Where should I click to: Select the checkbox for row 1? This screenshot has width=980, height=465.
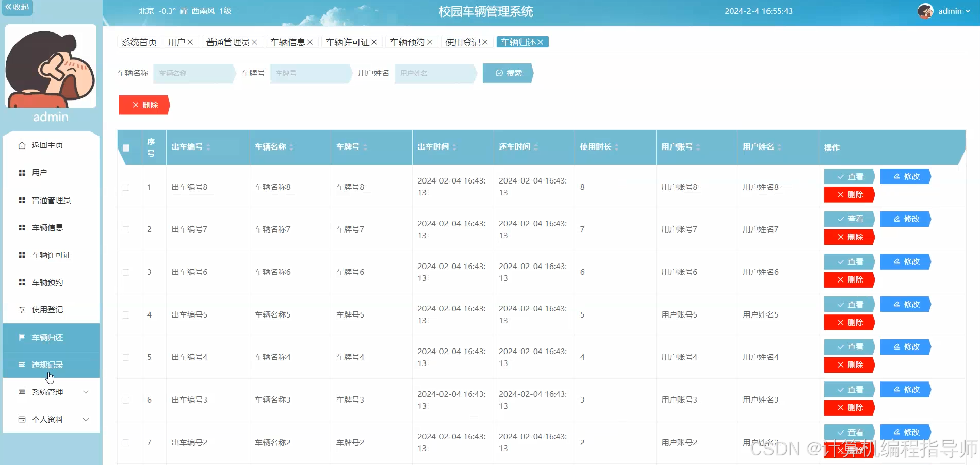point(127,187)
